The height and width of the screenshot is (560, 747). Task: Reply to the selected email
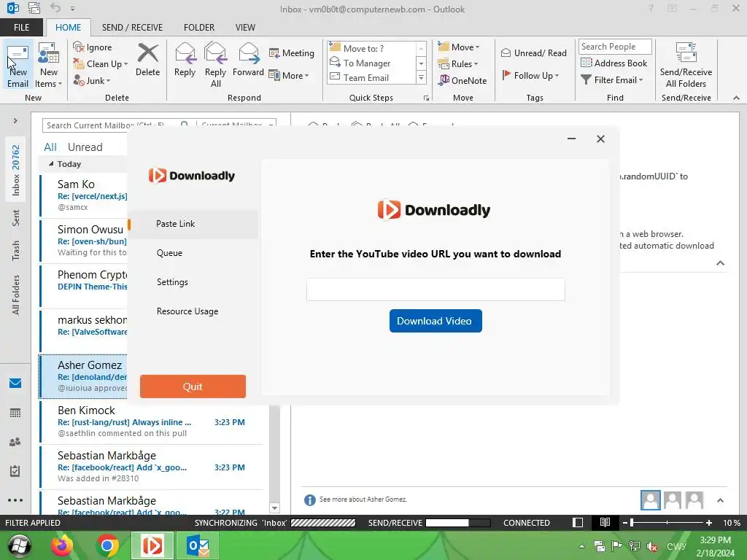[x=185, y=60]
